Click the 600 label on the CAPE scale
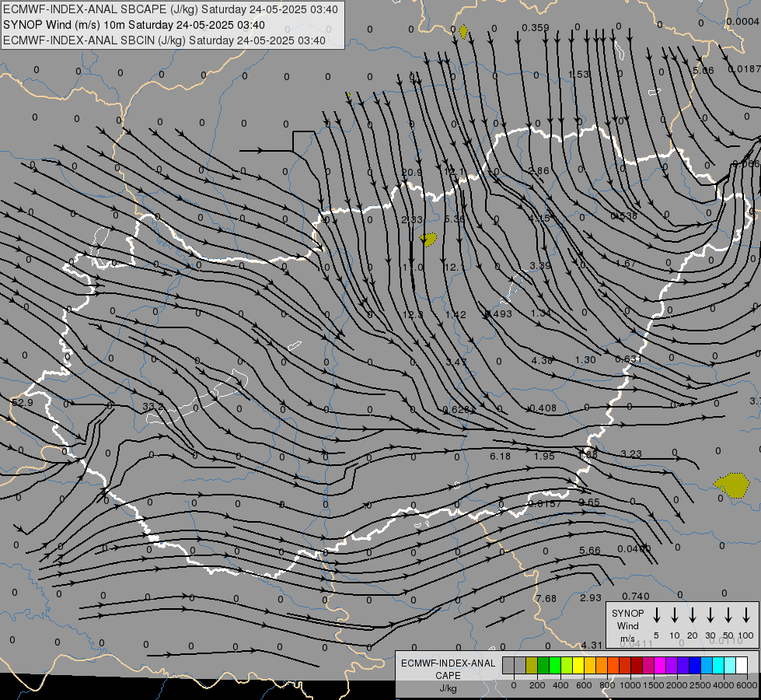The image size is (761, 700). tap(584, 685)
